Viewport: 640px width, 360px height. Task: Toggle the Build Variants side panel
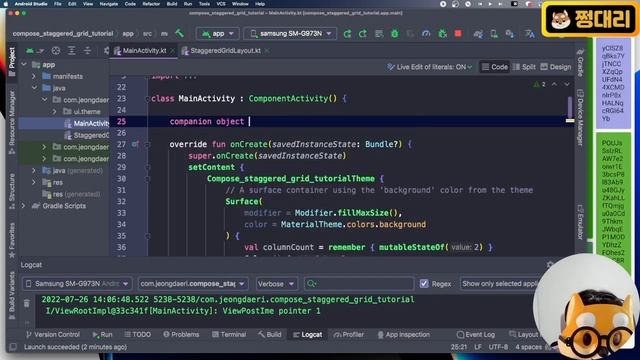(x=12, y=297)
